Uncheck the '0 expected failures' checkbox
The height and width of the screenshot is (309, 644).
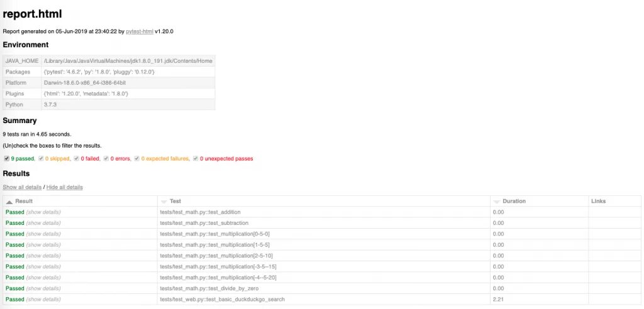point(136,159)
